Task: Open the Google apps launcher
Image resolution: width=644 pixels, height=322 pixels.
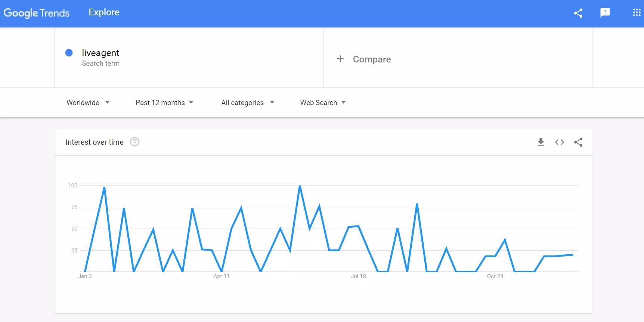Action: (x=637, y=12)
